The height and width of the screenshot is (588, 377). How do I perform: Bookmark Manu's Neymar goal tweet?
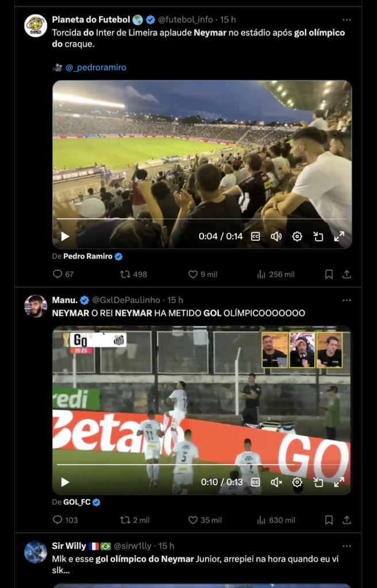tap(329, 520)
